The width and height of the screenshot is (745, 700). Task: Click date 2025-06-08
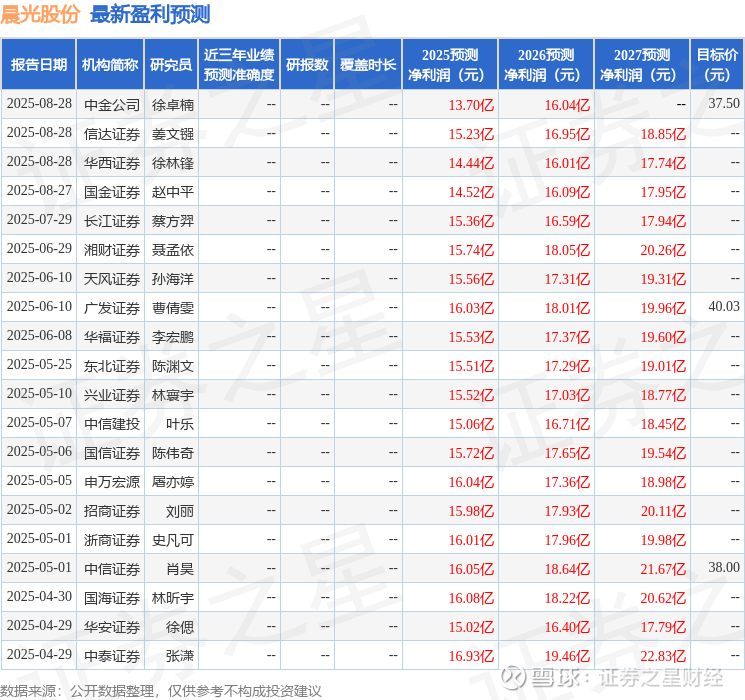[39, 335]
